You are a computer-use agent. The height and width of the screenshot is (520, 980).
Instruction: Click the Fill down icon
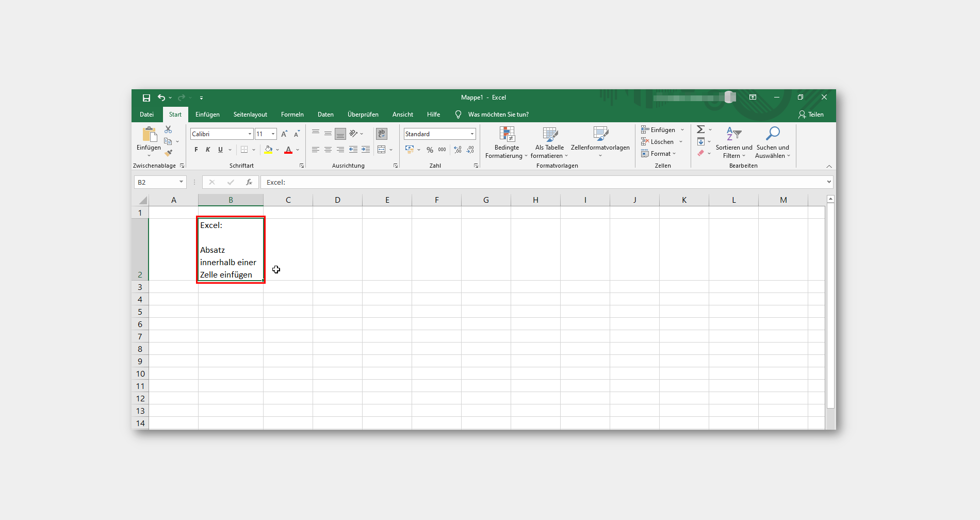coord(701,141)
